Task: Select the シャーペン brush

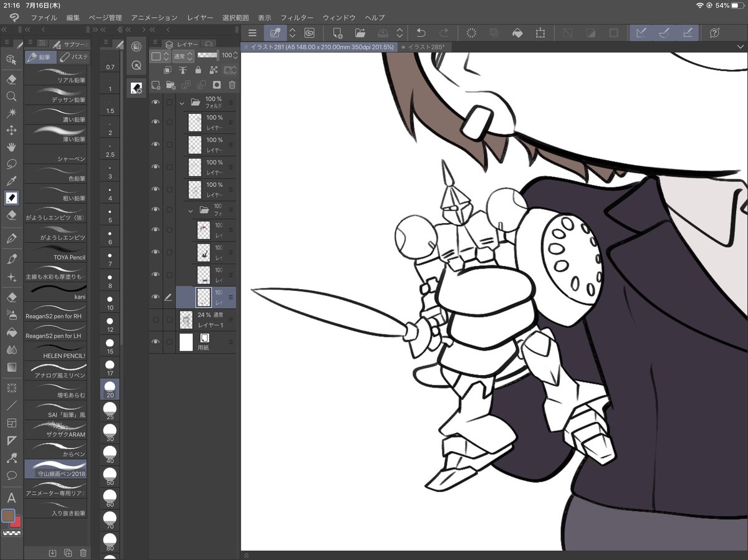Action: tap(55, 154)
